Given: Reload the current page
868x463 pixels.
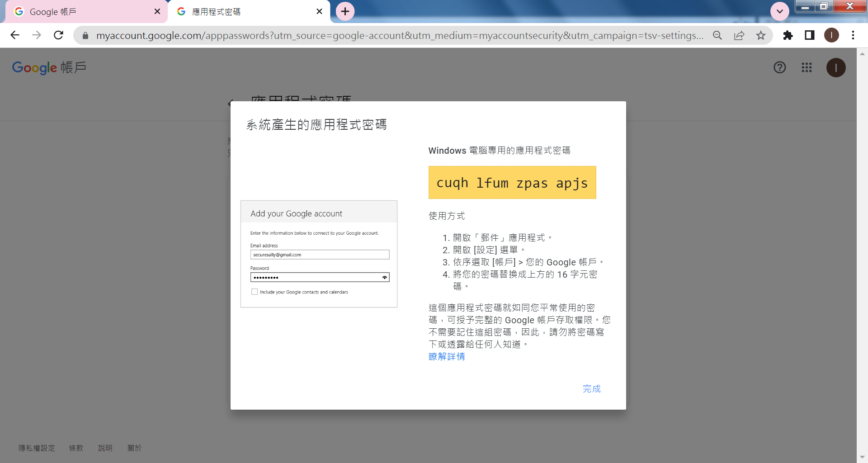Looking at the screenshot, I should [58, 35].
